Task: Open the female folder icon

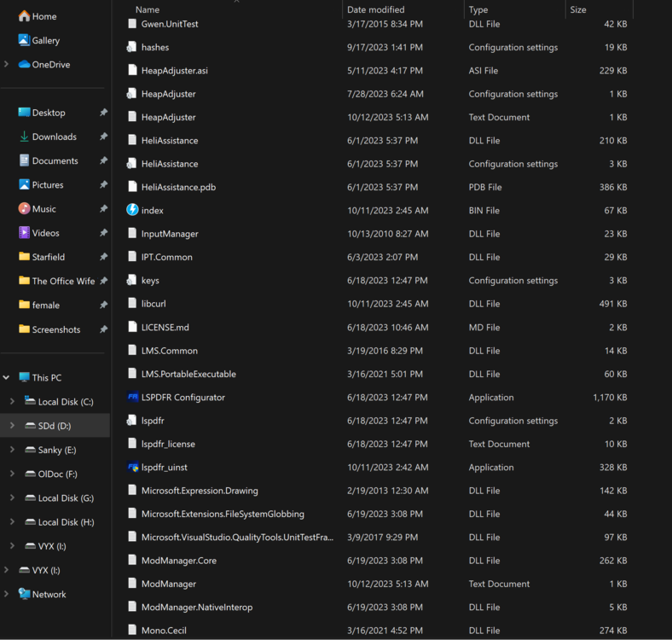Action: point(24,305)
